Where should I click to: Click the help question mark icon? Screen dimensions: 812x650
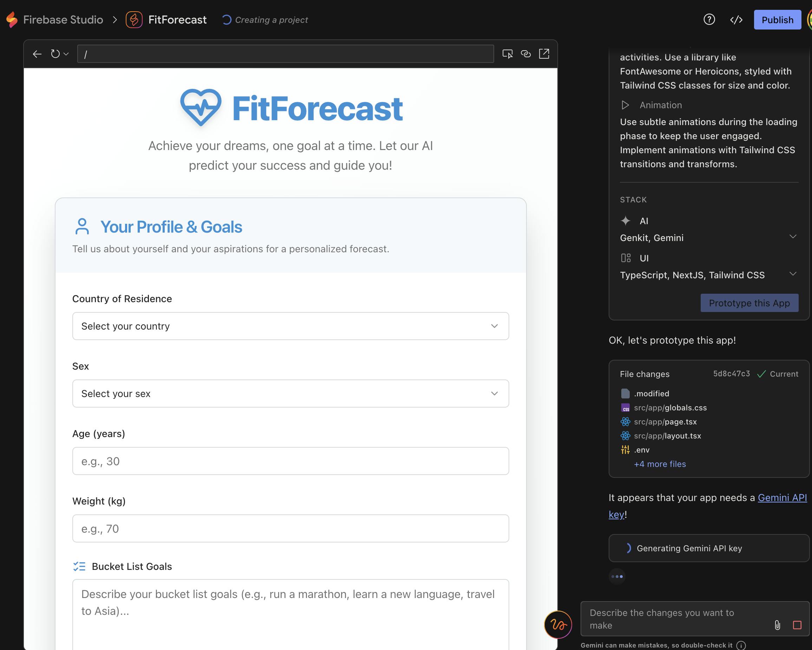(x=709, y=20)
